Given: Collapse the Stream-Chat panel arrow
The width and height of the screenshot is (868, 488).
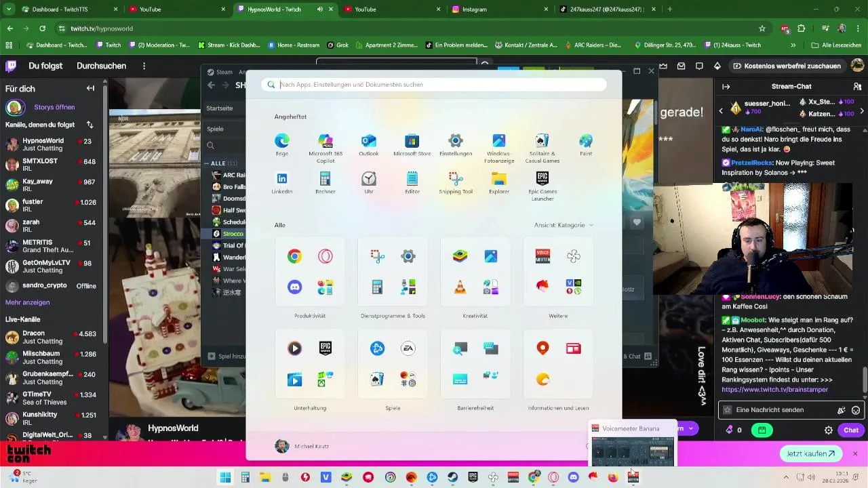Looking at the screenshot, I should tap(726, 87).
